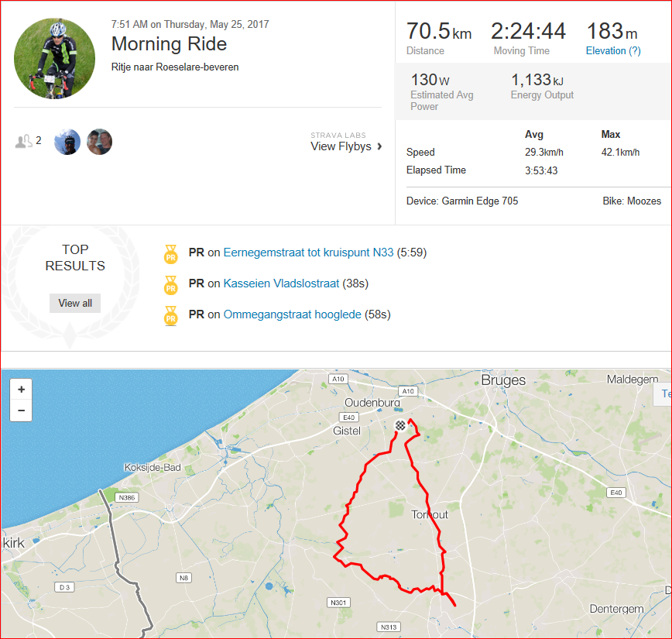The height and width of the screenshot is (639, 672).
Task: Open Eernegemstraat tot kruispunt N33 segment link
Action: 308,253
